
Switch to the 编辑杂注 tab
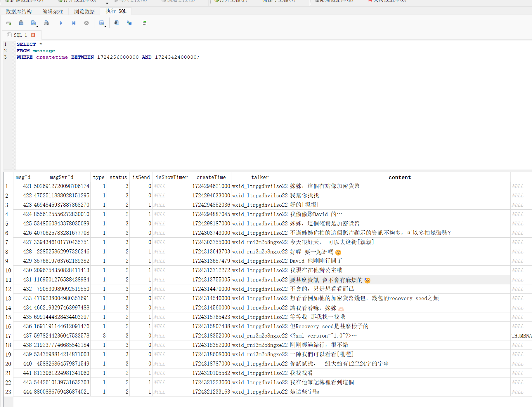pos(53,11)
